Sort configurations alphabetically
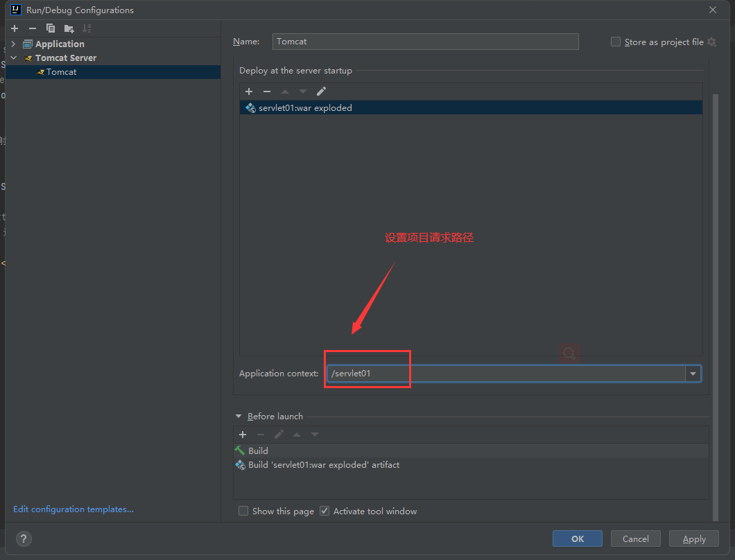Viewport: 735px width, 560px height. tap(87, 28)
